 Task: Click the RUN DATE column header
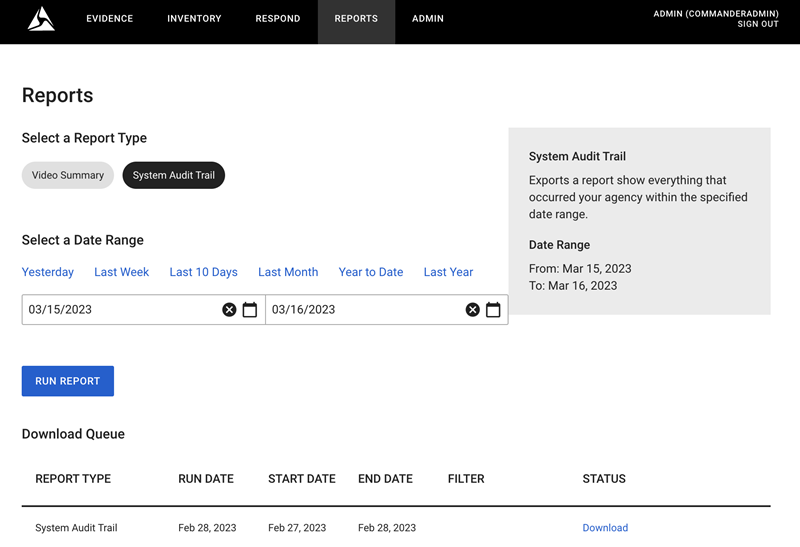(x=206, y=479)
